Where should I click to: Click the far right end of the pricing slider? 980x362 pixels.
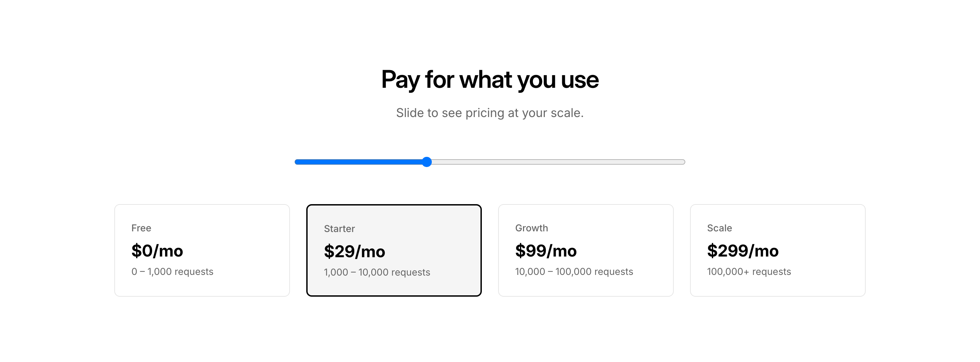coord(683,162)
